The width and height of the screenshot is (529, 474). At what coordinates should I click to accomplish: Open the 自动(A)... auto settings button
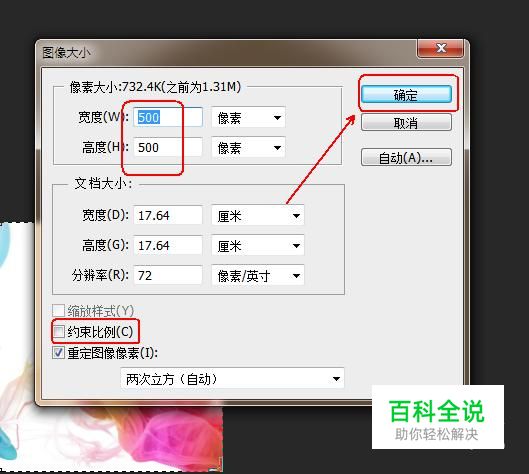point(406,157)
